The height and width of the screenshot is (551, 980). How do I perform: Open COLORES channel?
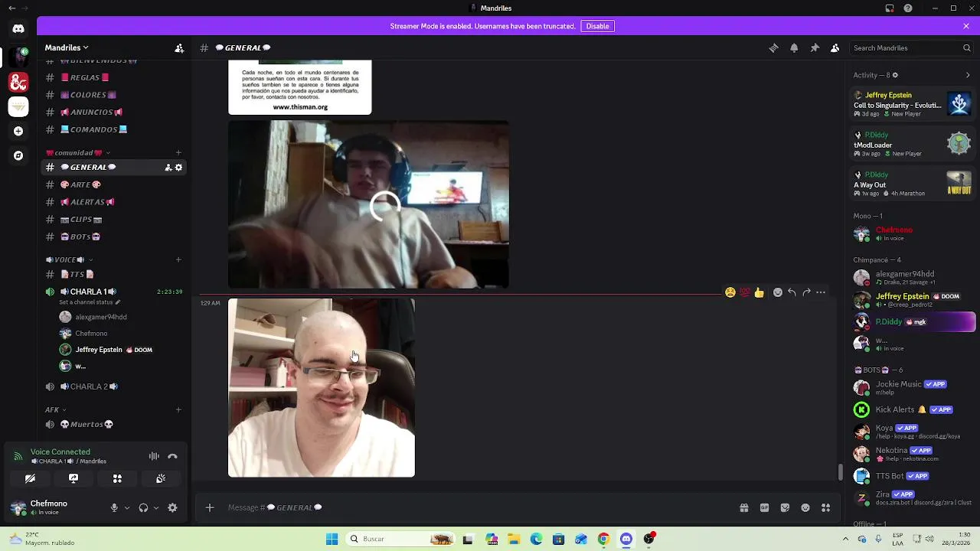point(113,95)
